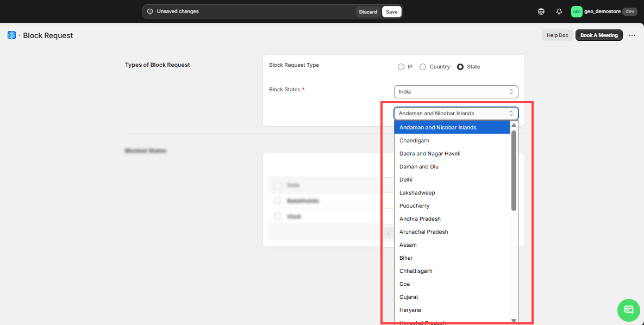Open the Help Doc link
Viewport: 644px width, 325px height.
tap(557, 35)
